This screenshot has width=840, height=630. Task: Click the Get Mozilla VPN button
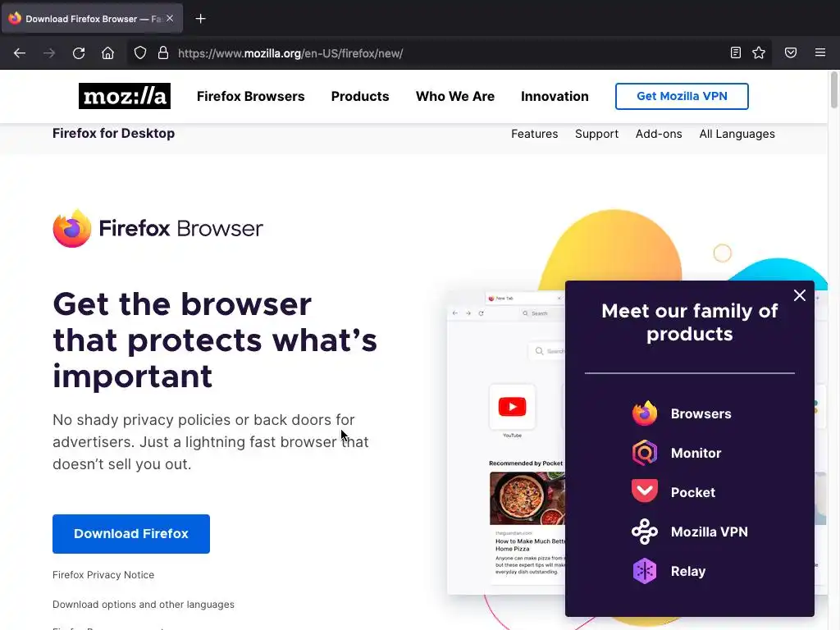[682, 97]
